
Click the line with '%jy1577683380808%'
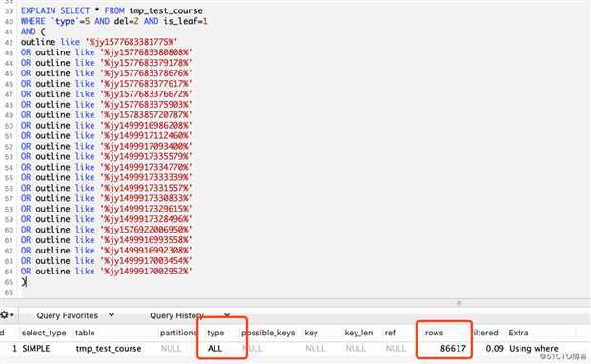[x=107, y=52]
